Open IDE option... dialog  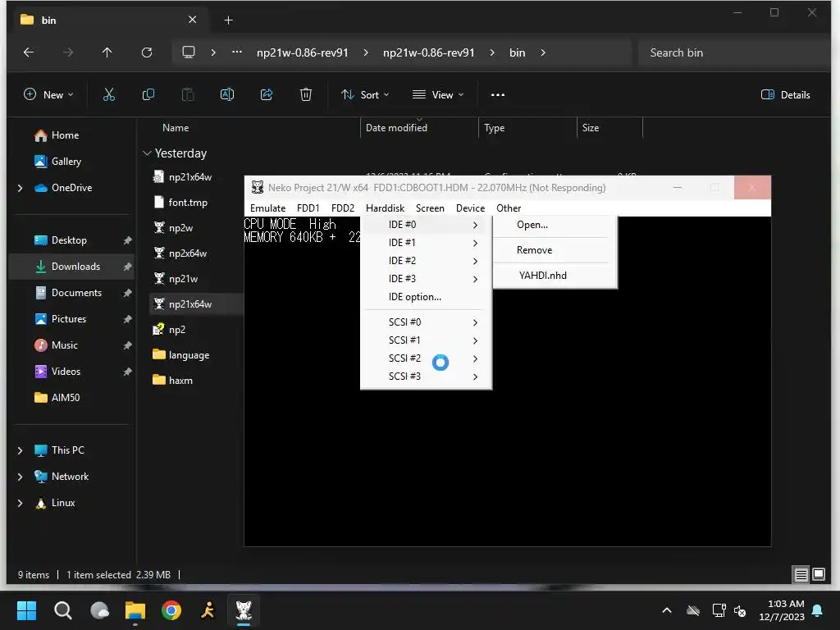tap(426, 296)
